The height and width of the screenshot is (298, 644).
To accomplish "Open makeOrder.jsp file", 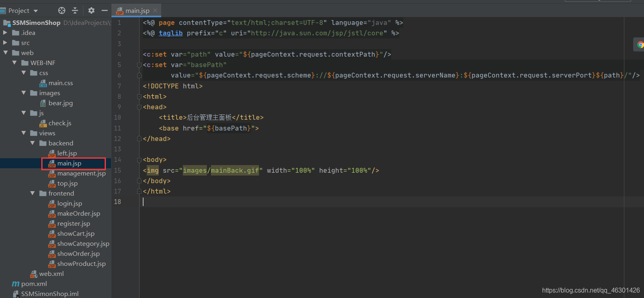I will click(x=78, y=213).
